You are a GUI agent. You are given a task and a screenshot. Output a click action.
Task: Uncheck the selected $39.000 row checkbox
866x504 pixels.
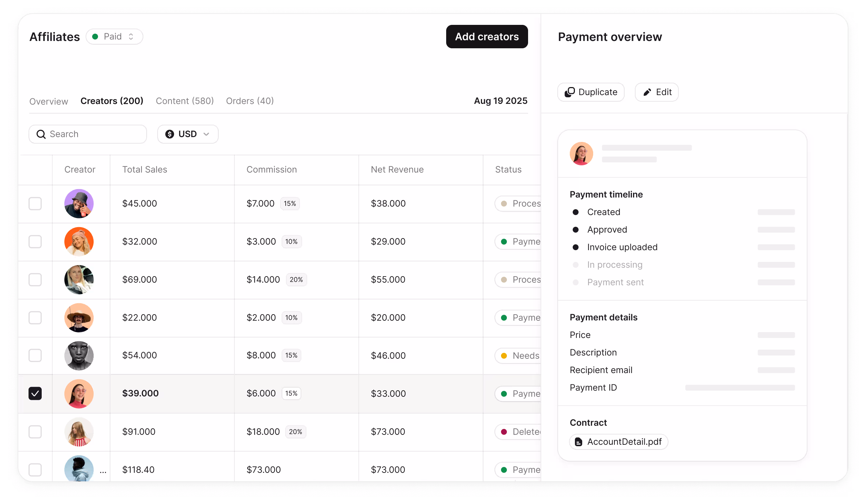(35, 394)
